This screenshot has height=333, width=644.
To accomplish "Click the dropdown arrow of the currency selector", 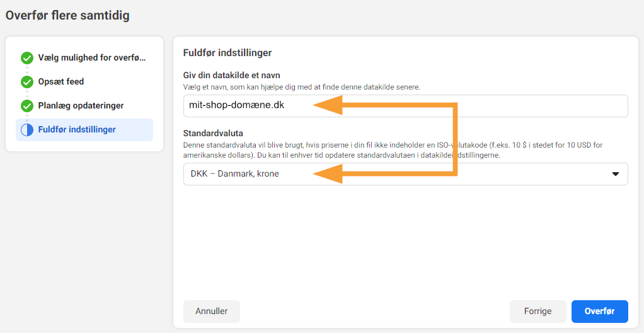I will pyautogui.click(x=615, y=174).
